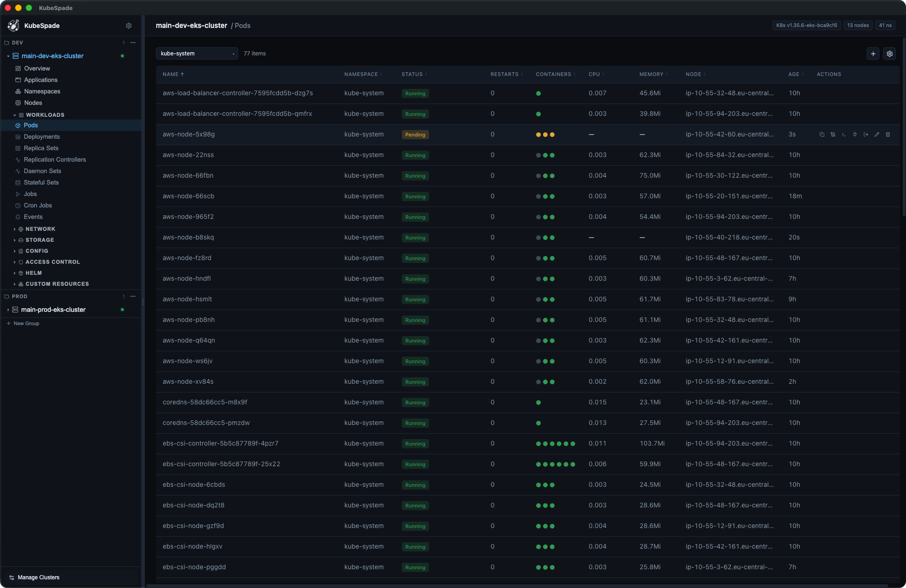This screenshot has width=906, height=588.
Task: Sort by RESTARTS column header
Action: tap(507, 74)
